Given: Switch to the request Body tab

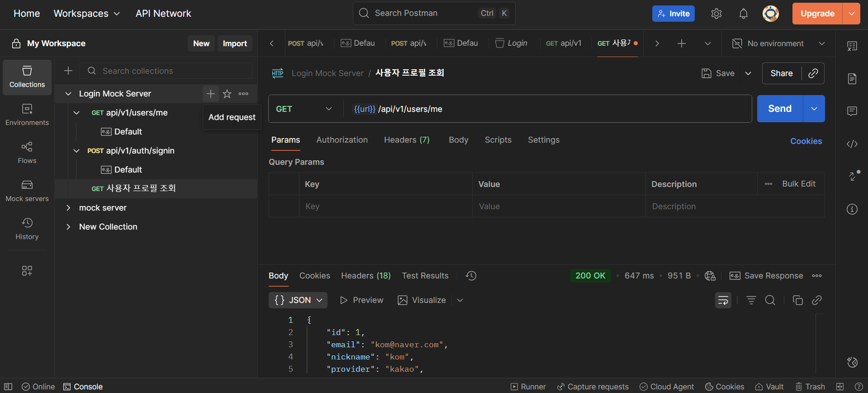Looking at the screenshot, I should 458,140.
